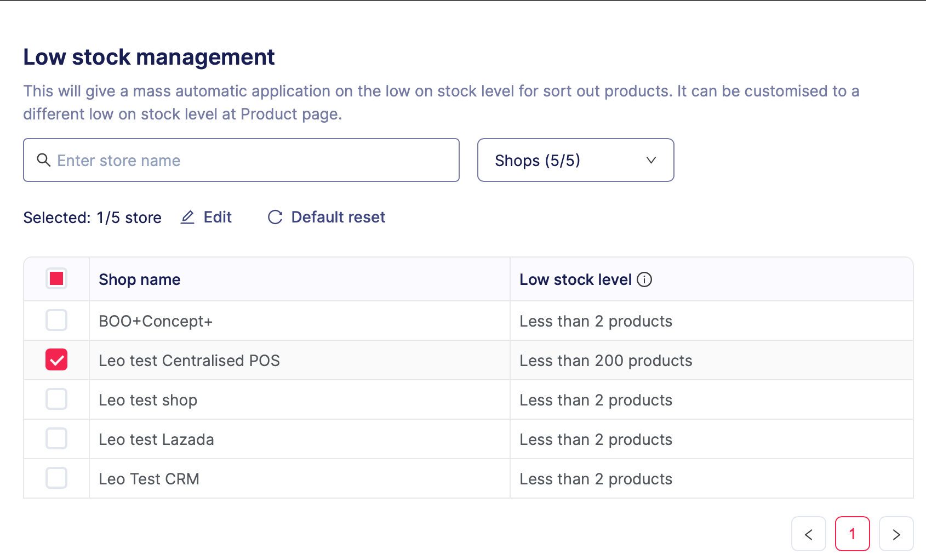The width and height of the screenshot is (926, 560).
Task: Go to next page arrow
Action: click(896, 534)
